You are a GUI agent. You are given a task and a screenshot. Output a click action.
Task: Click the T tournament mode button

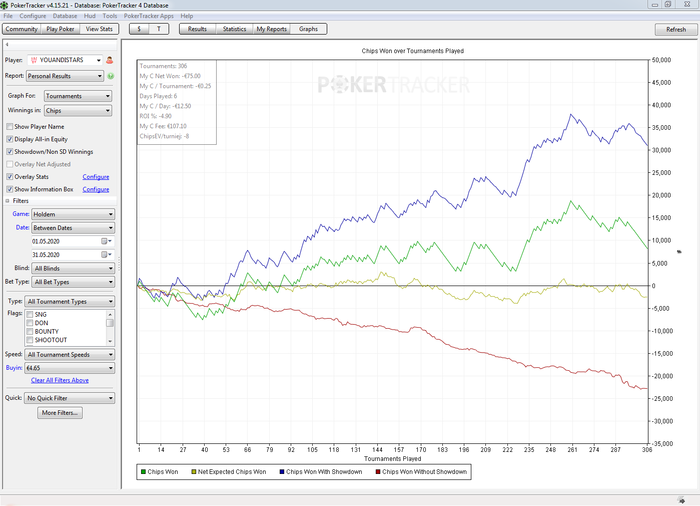tap(159, 30)
